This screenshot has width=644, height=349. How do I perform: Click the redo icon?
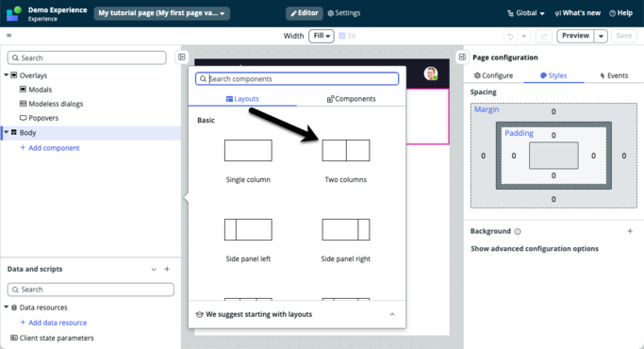[543, 36]
